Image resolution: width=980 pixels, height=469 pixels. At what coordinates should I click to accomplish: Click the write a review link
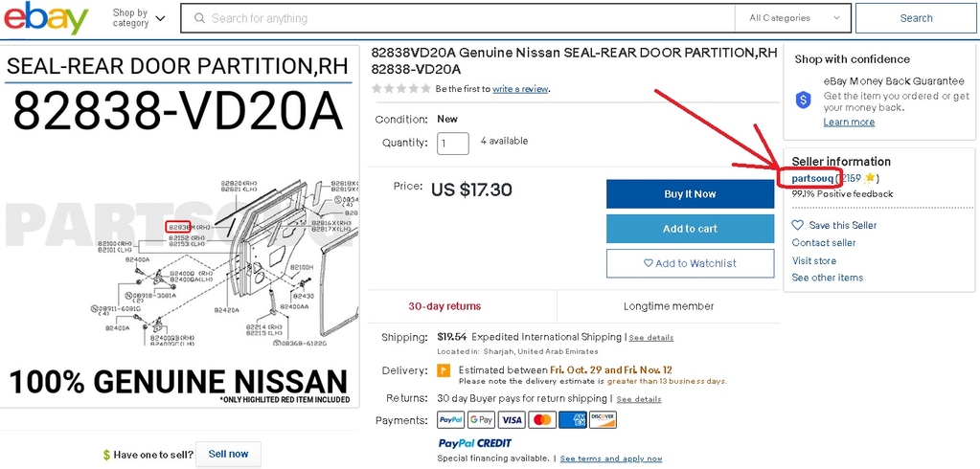pyautogui.click(x=520, y=89)
